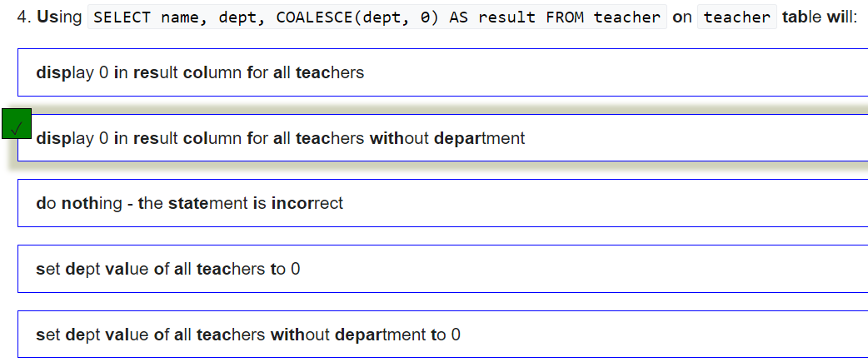
Task: Click "to 0" in the last answer
Action: pos(445,335)
